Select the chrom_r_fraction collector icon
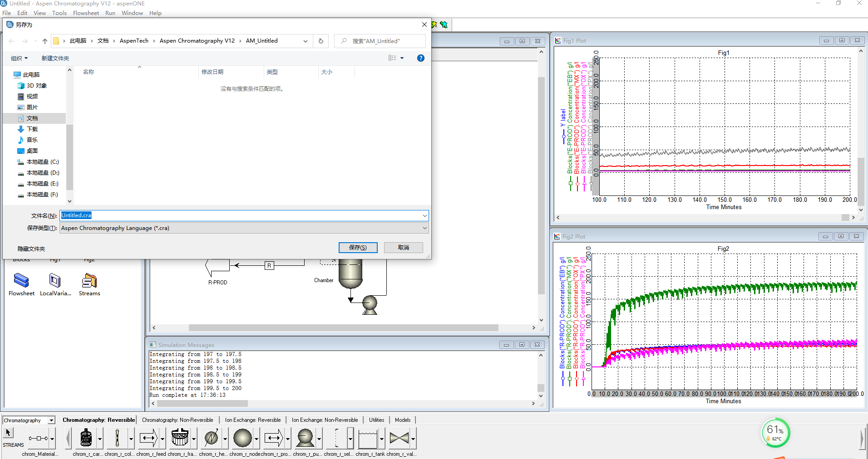 (180, 438)
